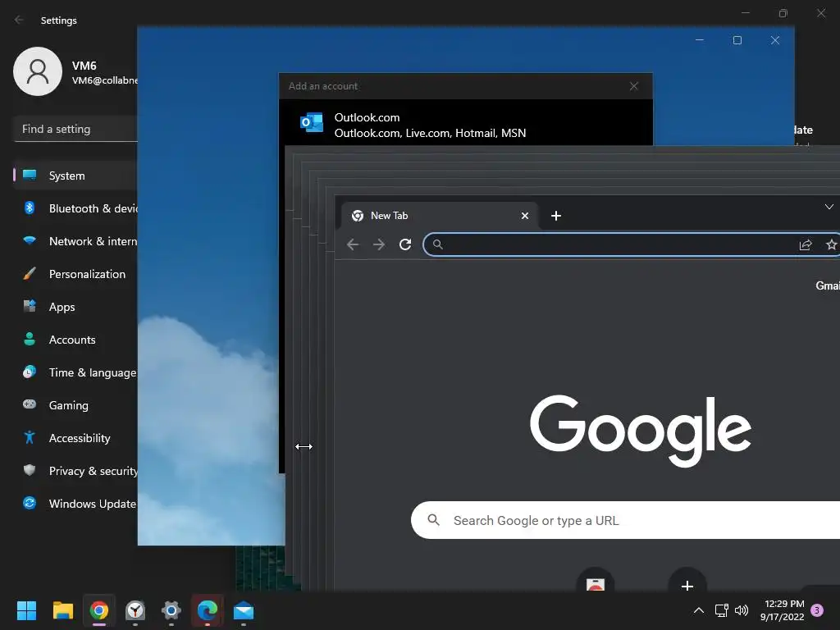
Task: Bookmark this tab with the star icon
Action: (x=832, y=244)
